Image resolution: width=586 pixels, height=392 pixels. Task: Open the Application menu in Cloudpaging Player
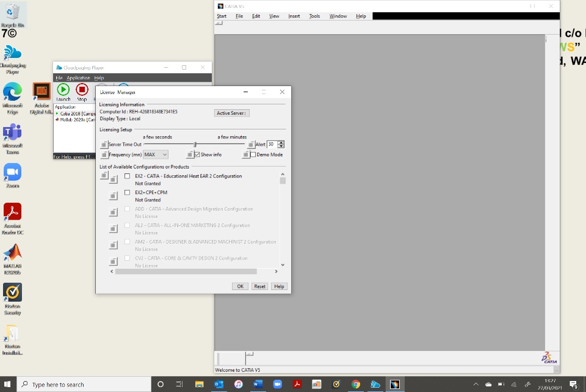pos(78,78)
